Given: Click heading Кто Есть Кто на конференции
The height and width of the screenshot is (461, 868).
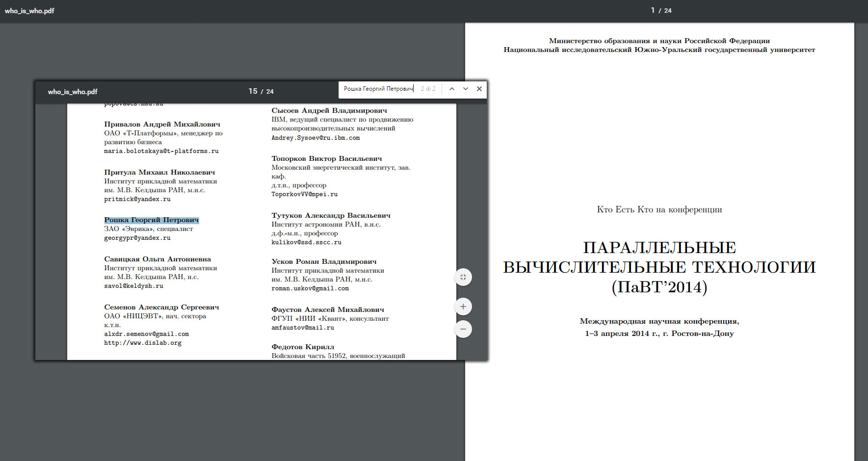Looking at the screenshot, I should click(x=659, y=209).
